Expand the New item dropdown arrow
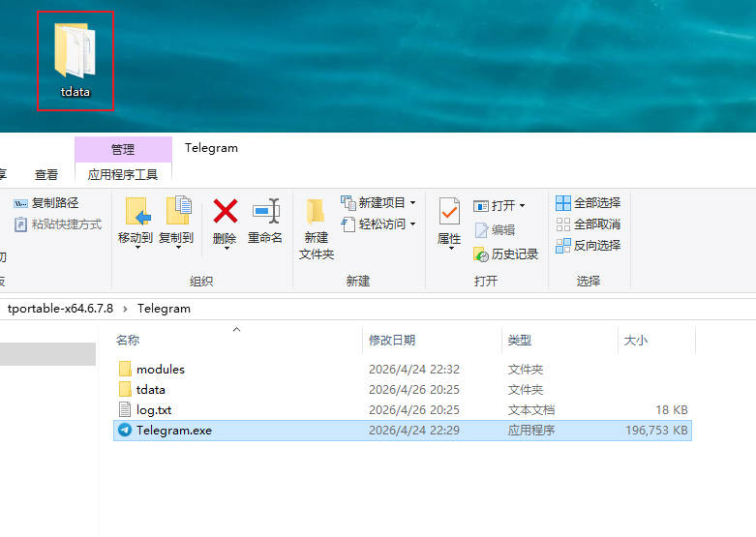Viewport: 756px width, 537px height. (413, 203)
